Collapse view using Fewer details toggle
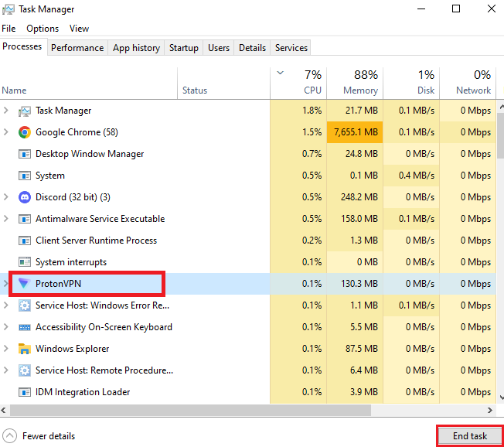 click(x=10, y=436)
